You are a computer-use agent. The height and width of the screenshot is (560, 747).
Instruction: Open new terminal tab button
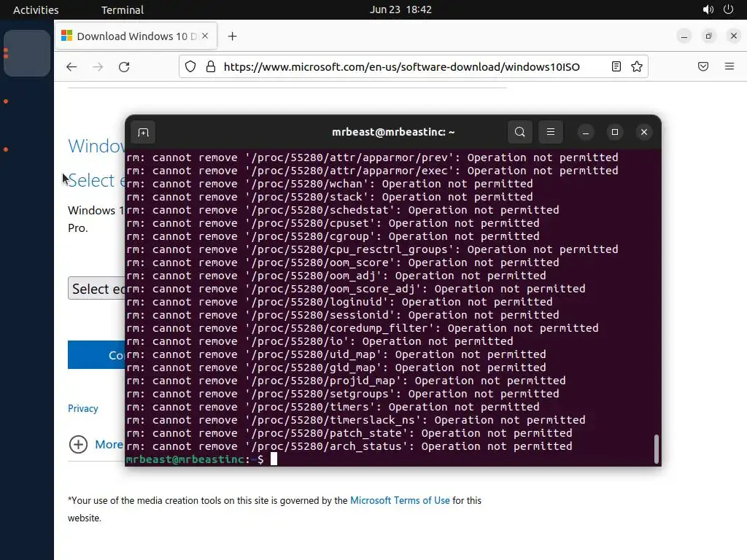(x=144, y=133)
